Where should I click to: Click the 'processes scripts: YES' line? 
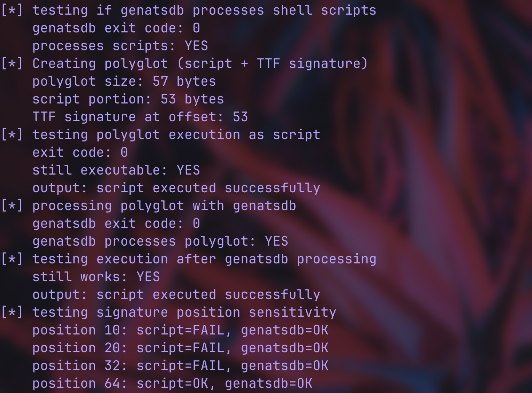pyautogui.click(x=120, y=46)
